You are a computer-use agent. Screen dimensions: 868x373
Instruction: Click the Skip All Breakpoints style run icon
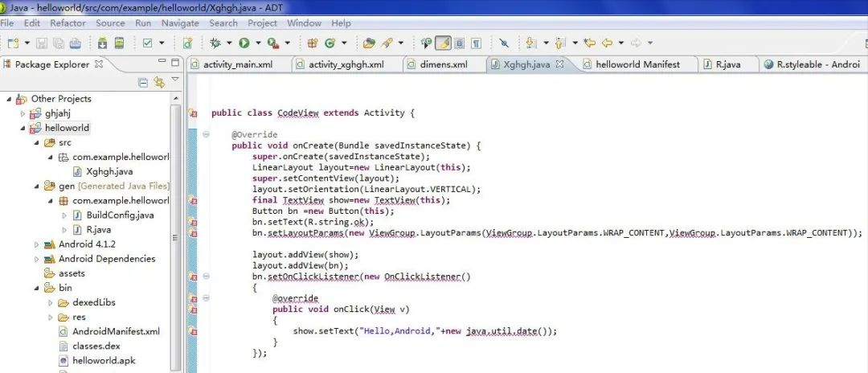(426, 43)
